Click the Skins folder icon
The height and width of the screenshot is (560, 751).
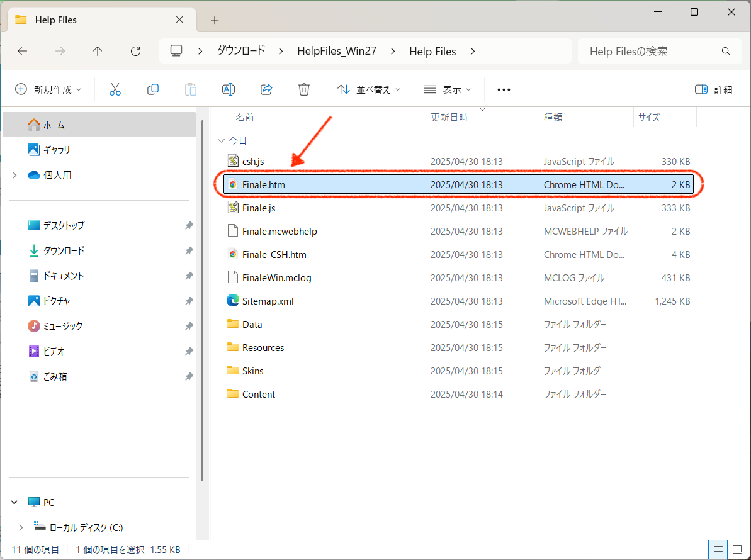pyautogui.click(x=233, y=371)
